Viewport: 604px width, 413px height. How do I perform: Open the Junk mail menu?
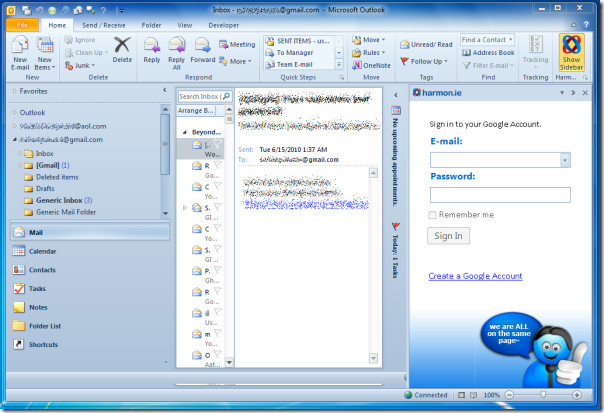click(80, 65)
